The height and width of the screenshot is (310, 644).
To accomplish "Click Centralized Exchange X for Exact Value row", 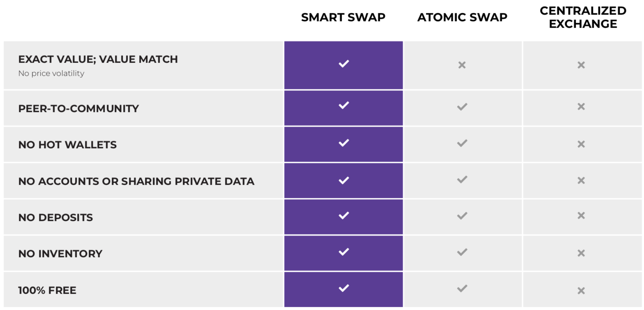I will pos(581,65).
